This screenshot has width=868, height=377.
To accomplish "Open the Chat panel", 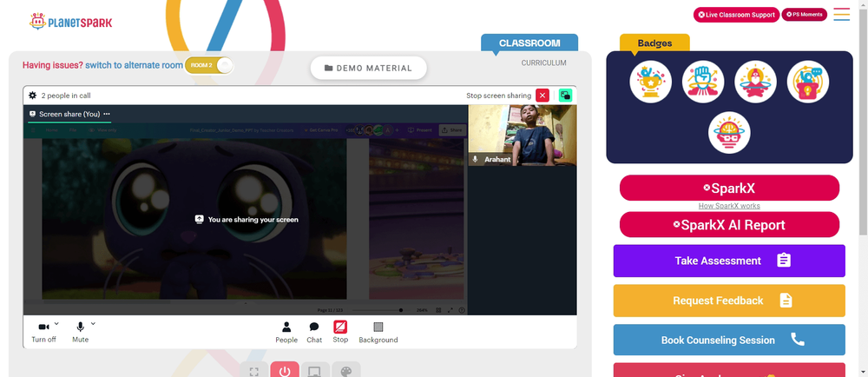I will [x=314, y=332].
